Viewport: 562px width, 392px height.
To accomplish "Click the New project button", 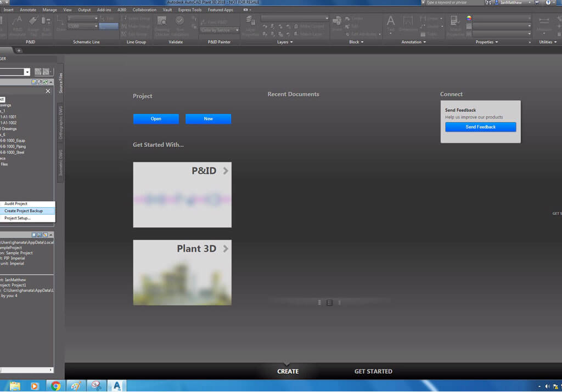I will [x=208, y=119].
